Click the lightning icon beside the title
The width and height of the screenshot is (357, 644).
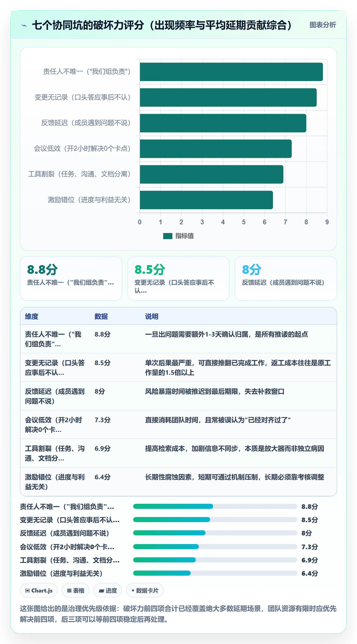tap(24, 25)
